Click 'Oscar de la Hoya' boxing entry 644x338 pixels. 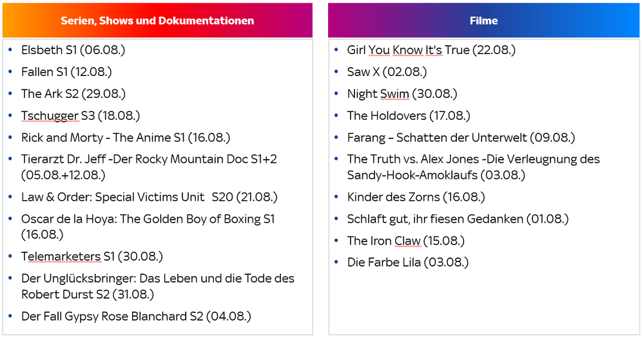pyautogui.click(x=148, y=220)
